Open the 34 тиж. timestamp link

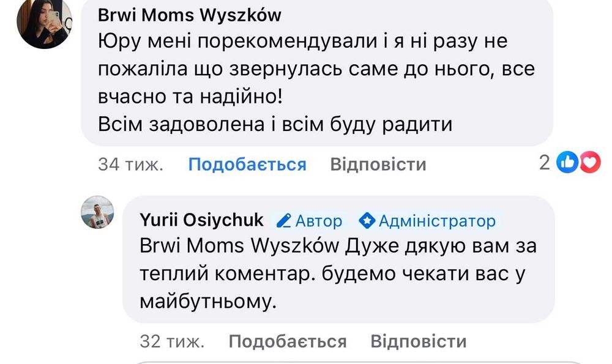(x=130, y=165)
